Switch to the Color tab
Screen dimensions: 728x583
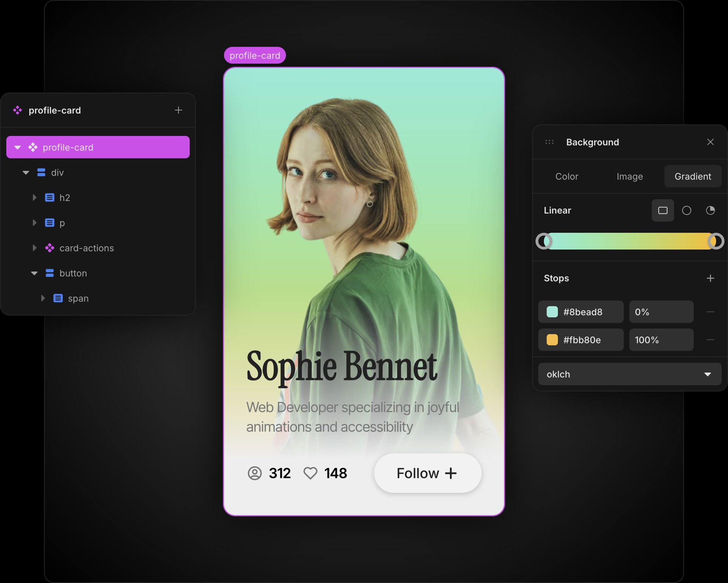point(567,177)
